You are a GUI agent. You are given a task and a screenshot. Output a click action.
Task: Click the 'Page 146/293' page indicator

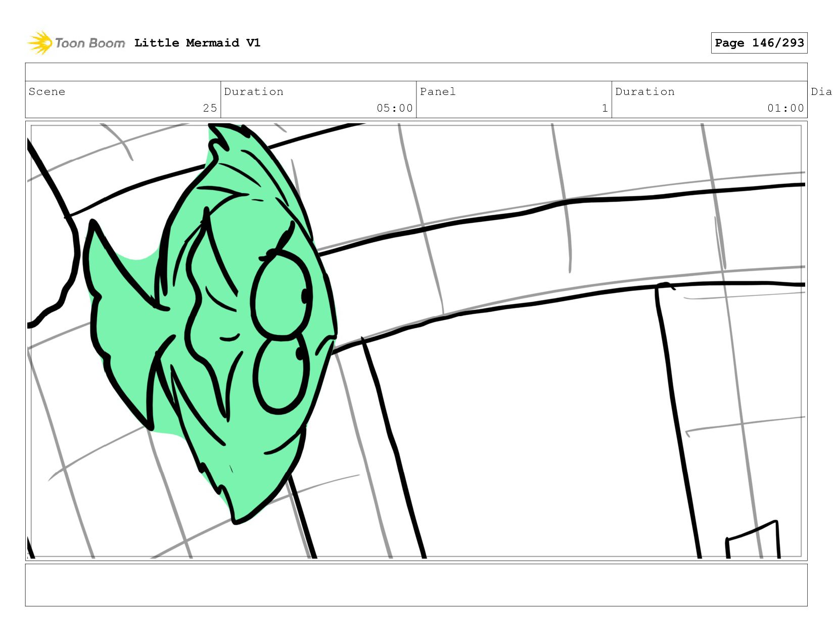click(x=759, y=43)
